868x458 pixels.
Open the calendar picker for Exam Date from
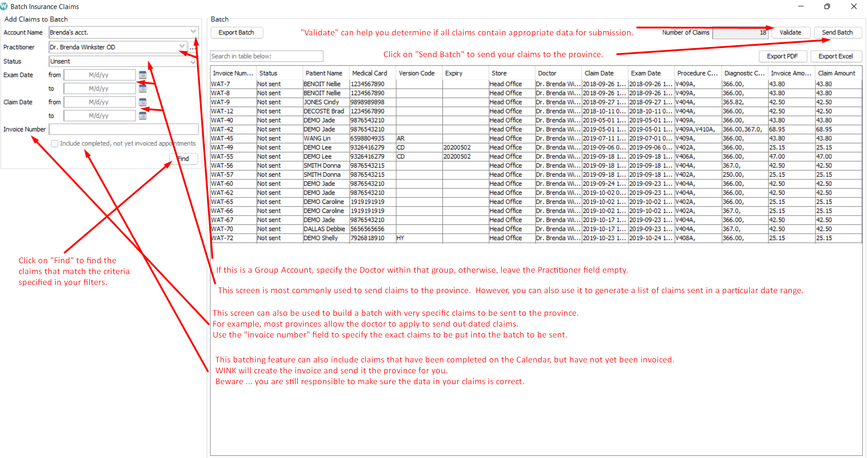(x=142, y=74)
